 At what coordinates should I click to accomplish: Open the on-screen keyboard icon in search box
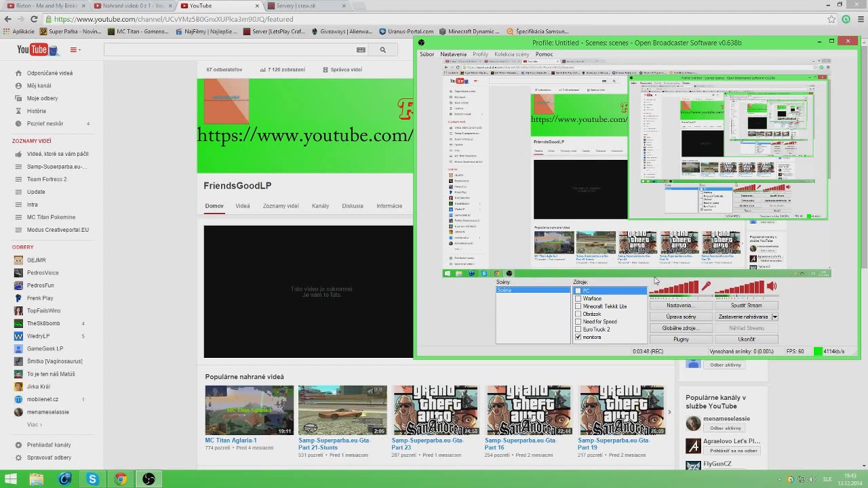[361, 49]
